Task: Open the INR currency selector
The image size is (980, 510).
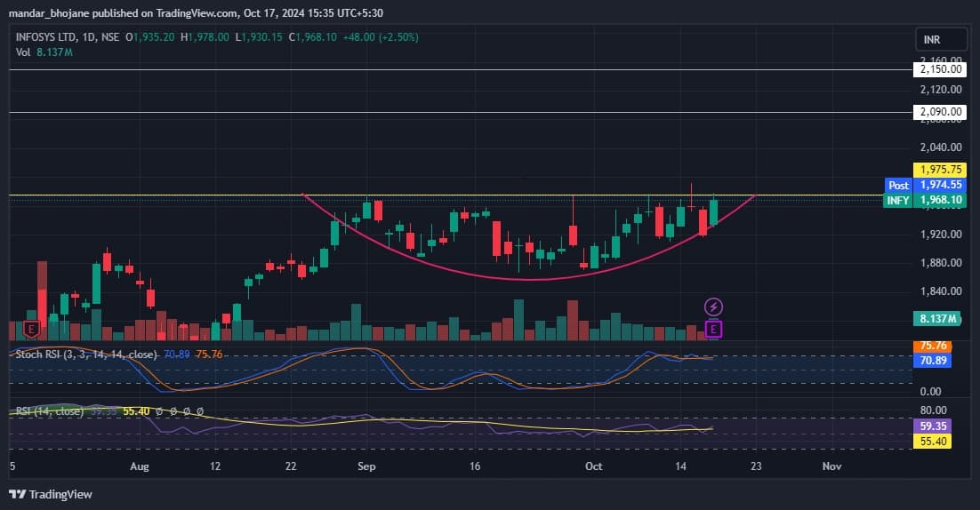Action: pyautogui.click(x=941, y=40)
